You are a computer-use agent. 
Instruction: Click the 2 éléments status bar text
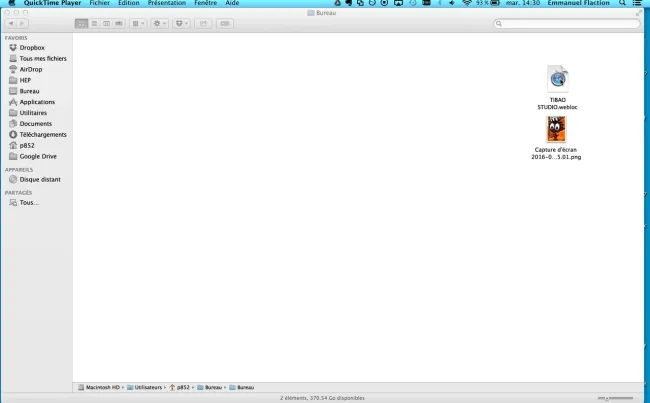tap(322, 398)
